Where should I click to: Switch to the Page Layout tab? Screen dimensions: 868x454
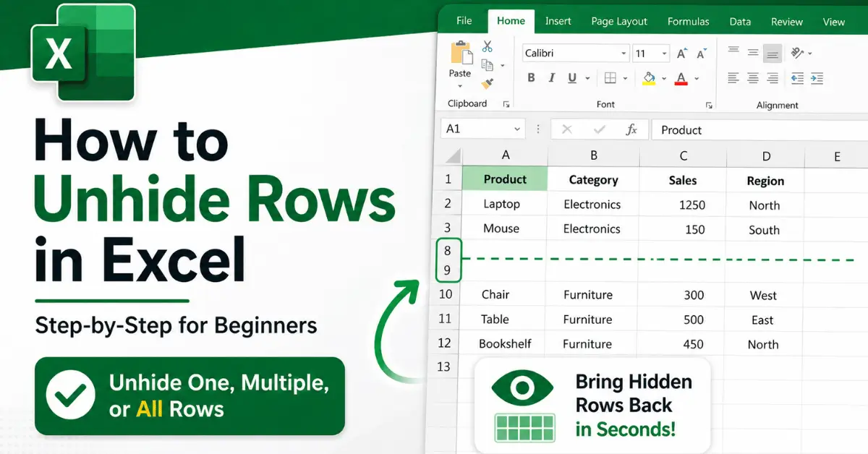[x=619, y=22]
